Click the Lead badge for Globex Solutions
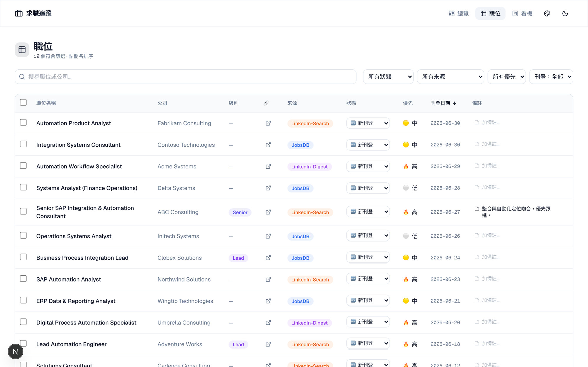588x367 pixels. [x=238, y=258]
